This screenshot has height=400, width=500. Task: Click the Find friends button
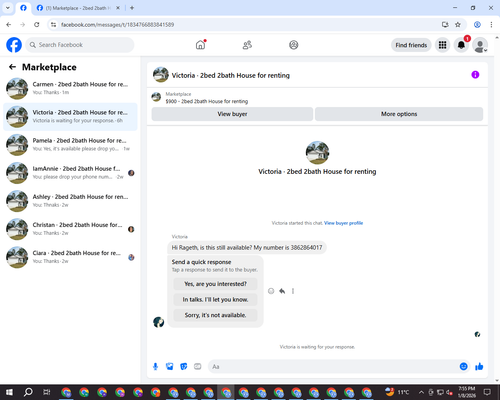tap(411, 45)
